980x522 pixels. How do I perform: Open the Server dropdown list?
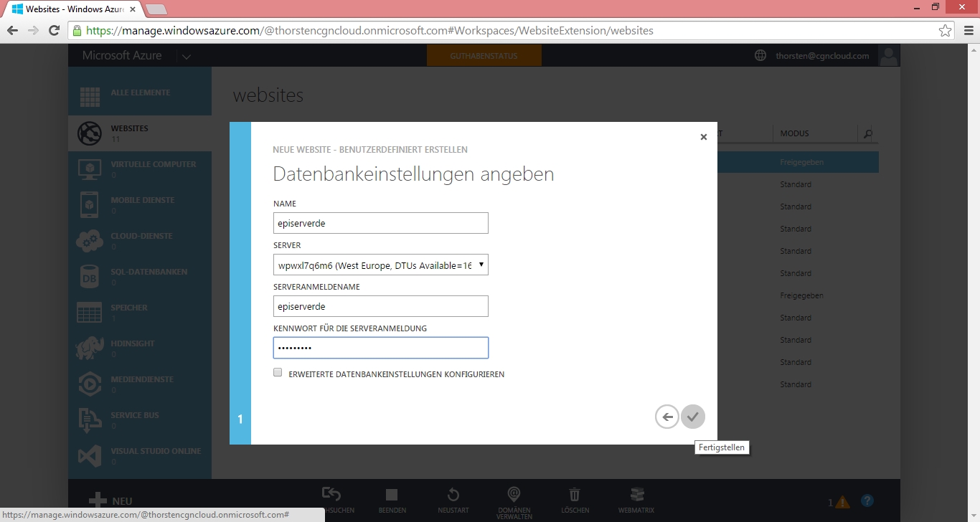(380, 265)
